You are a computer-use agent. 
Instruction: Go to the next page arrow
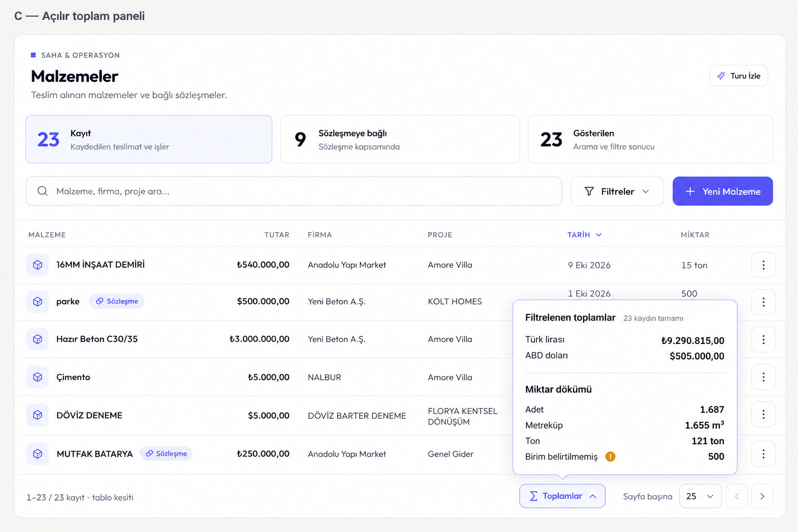[x=762, y=496]
